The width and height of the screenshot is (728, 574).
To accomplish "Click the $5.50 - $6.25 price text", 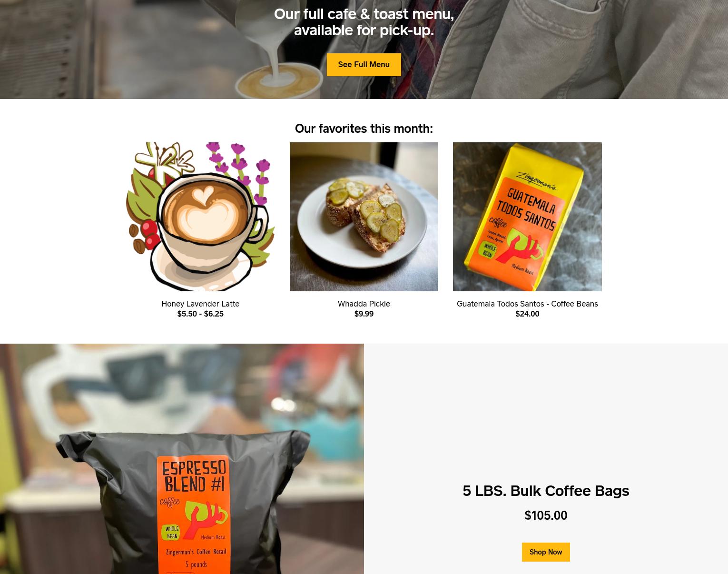I will (x=200, y=314).
